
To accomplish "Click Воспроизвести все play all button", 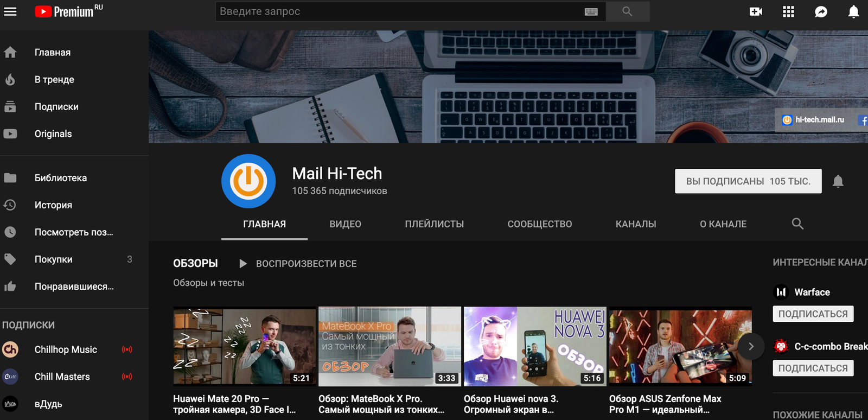I will (x=298, y=264).
